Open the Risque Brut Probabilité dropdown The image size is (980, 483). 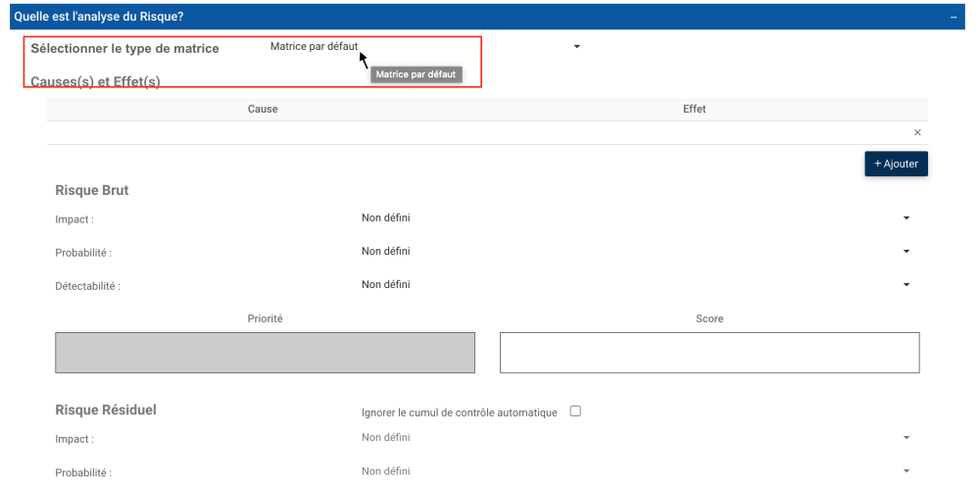click(x=906, y=252)
